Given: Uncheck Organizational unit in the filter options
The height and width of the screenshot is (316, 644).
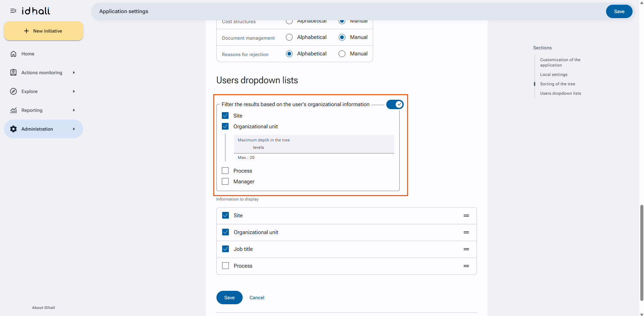Looking at the screenshot, I should point(225,126).
